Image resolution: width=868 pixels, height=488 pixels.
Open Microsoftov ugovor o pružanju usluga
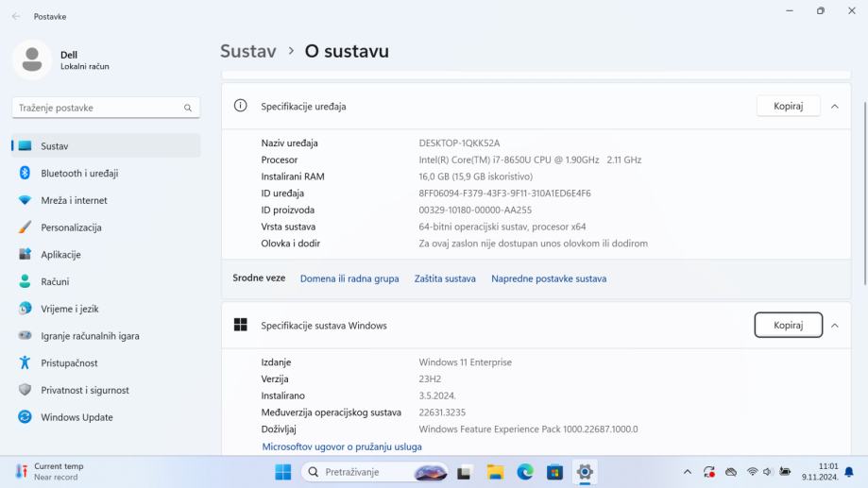coord(342,446)
